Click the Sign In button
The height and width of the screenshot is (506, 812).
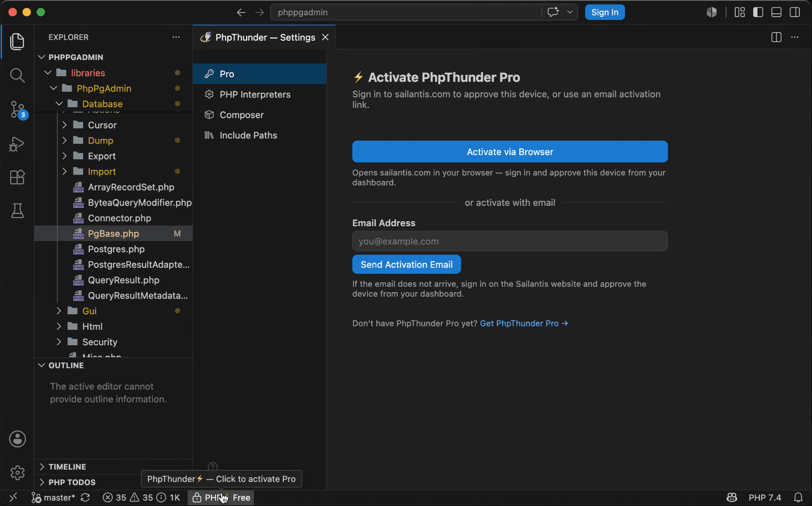[x=605, y=12]
